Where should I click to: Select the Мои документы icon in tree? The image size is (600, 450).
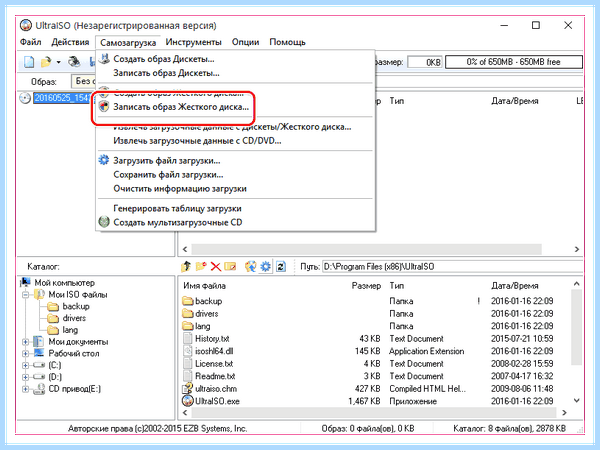[39, 341]
